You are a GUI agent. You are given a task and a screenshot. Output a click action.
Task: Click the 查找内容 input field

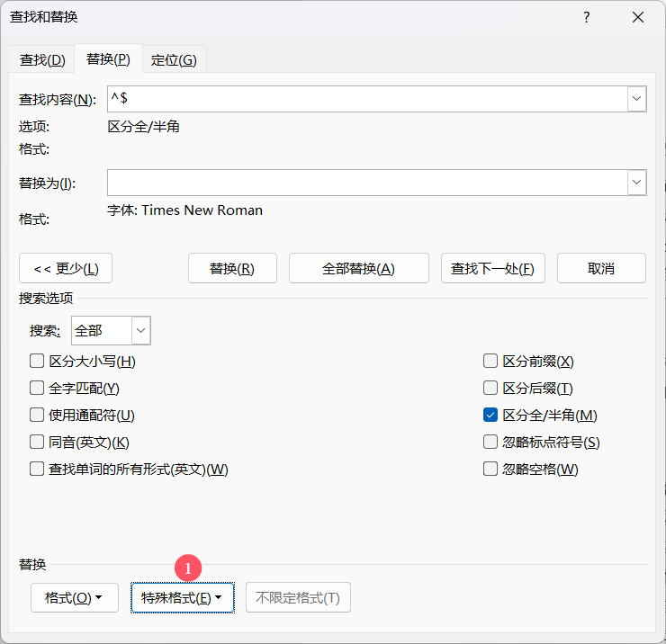pyautogui.click(x=367, y=99)
